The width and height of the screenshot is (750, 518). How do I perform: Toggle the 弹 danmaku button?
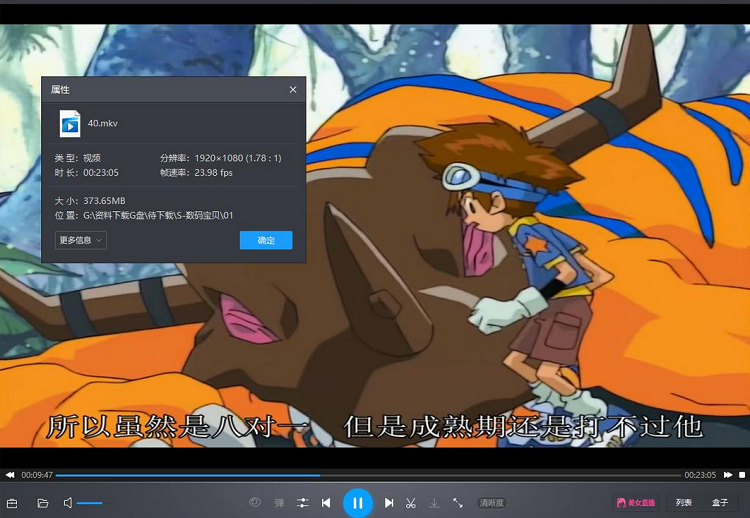click(279, 502)
